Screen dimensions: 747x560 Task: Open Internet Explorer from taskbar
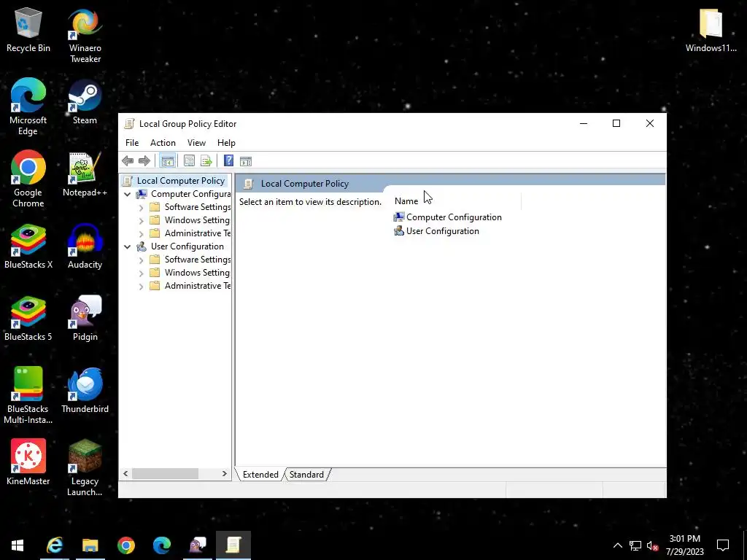pos(55,545)
